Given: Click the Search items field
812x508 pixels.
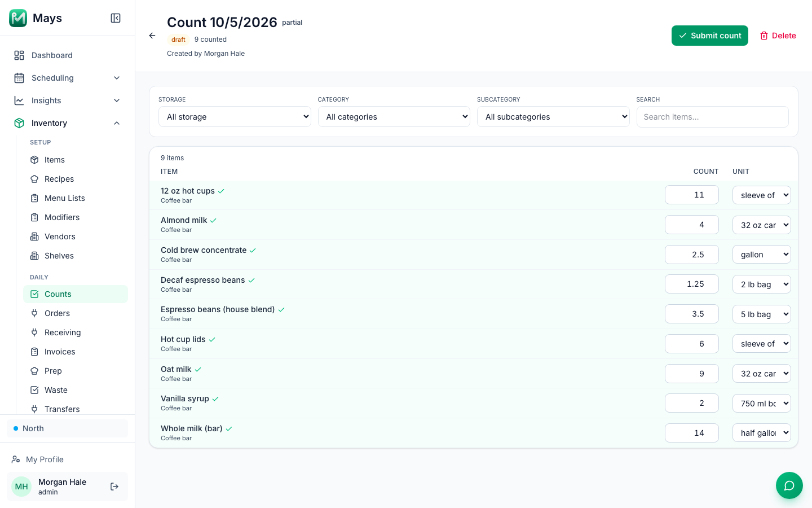Looking at the screenshot, I should [712, 117].
